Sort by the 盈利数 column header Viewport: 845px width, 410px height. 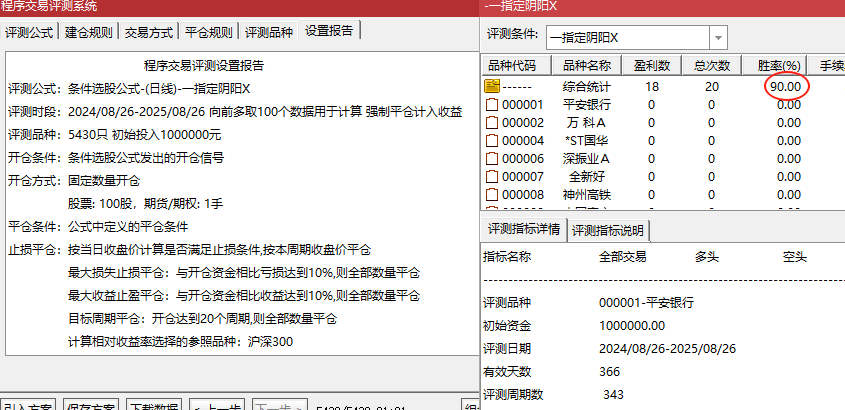tap(651, 66)
